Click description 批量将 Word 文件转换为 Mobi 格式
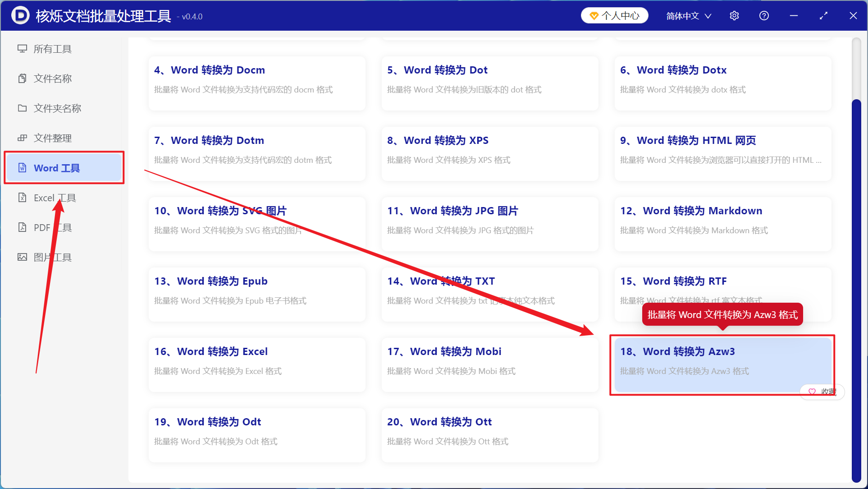Image resolution: width=868 pixels, height=489 pixels. 452,371
